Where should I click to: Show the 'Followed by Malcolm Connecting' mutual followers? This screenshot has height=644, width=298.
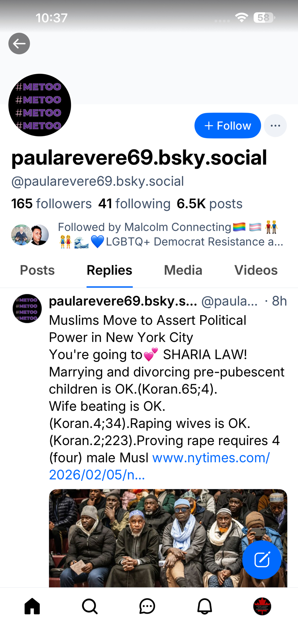[x=148, y=234]
